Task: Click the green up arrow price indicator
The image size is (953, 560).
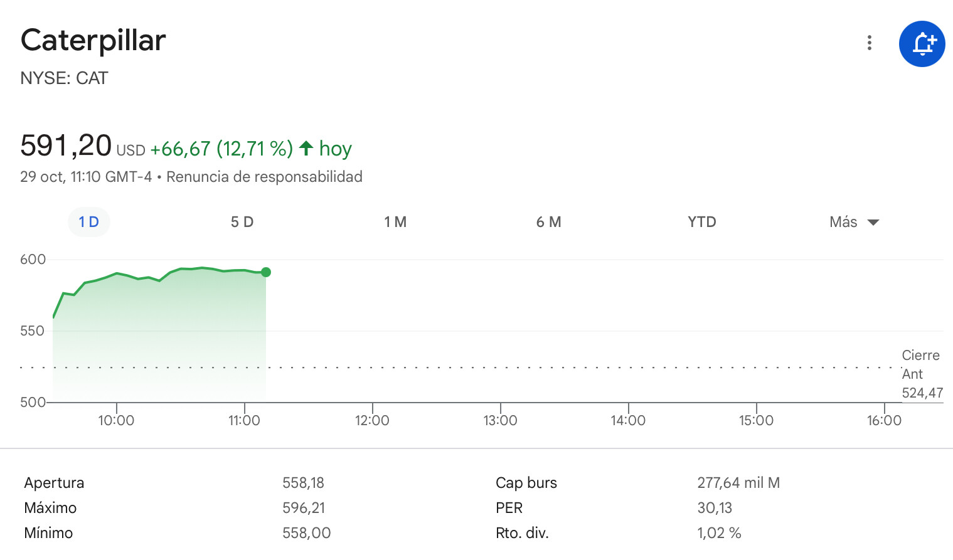Action: (x=306, y=148)
